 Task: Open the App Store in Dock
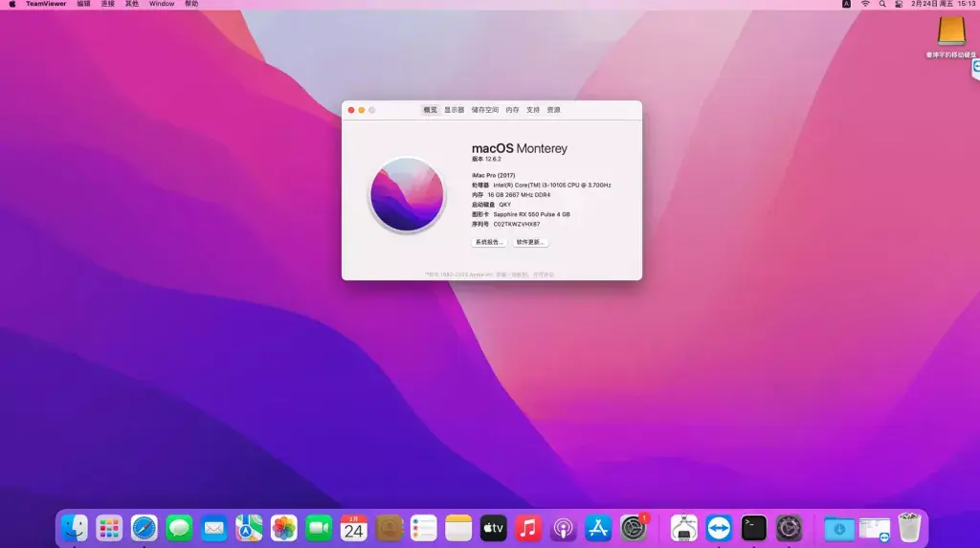[598, 529]
